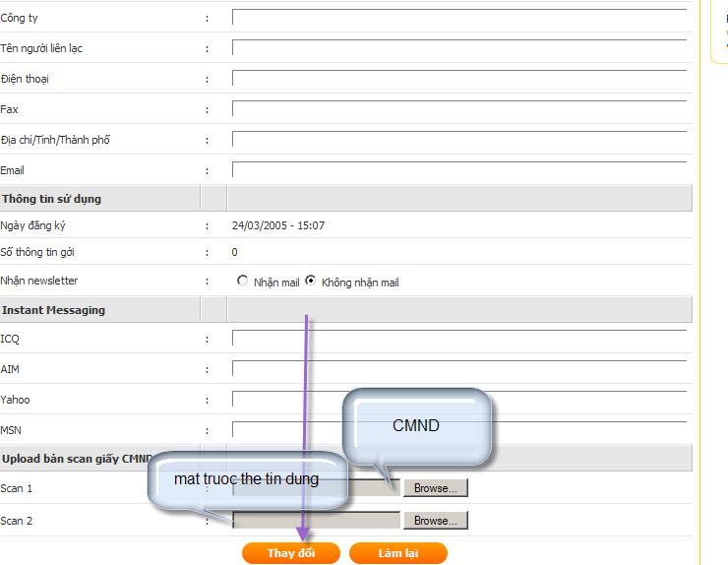
Task: Click Browse button for Scan 2
Action: point(435,521)
